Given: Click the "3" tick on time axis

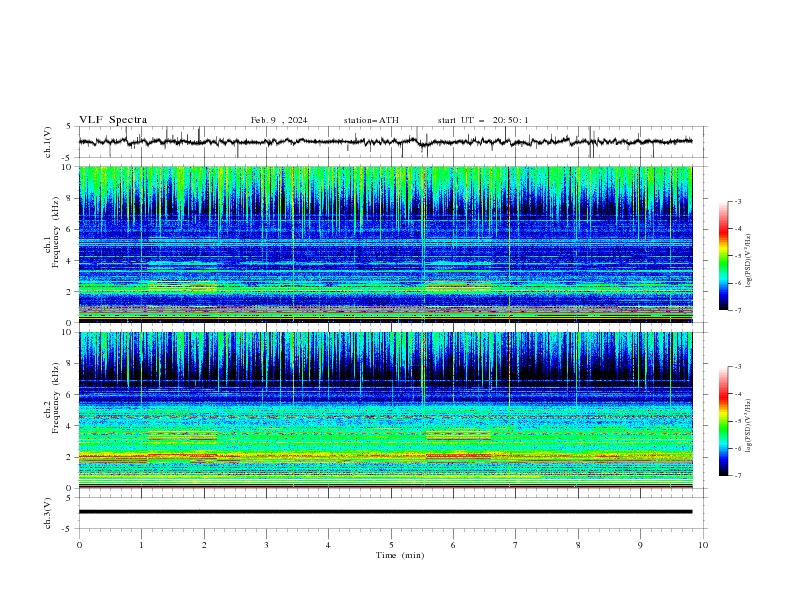Looking at the screenshot, I should pyautogui.click(x=266, y=545).
